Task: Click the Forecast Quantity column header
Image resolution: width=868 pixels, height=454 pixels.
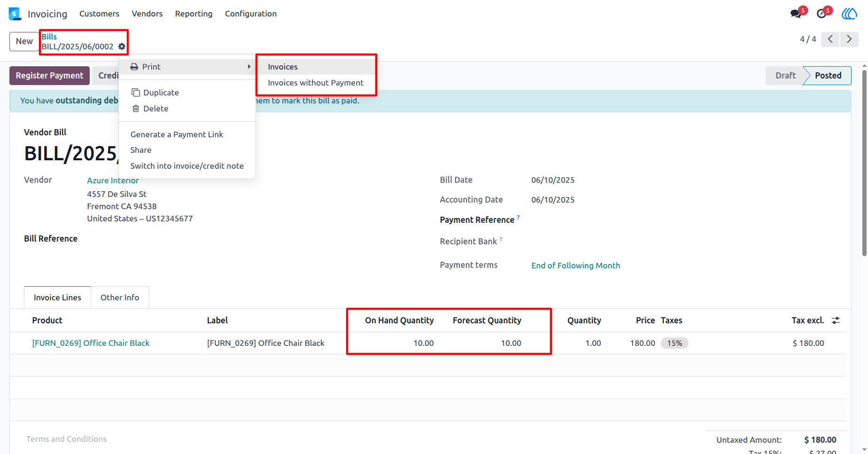Action: point(487,321)
